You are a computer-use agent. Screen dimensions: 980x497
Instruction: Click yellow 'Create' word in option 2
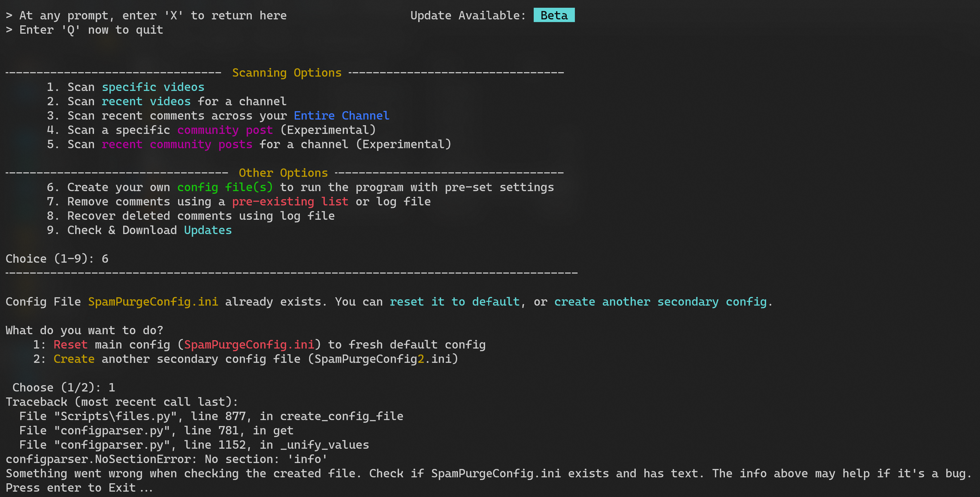(74, 359)
